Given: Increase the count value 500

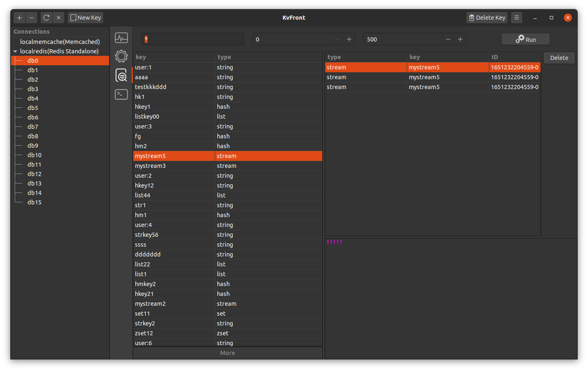Looking at the screenshot, I should pyautogui.click(x=460, y=39).
